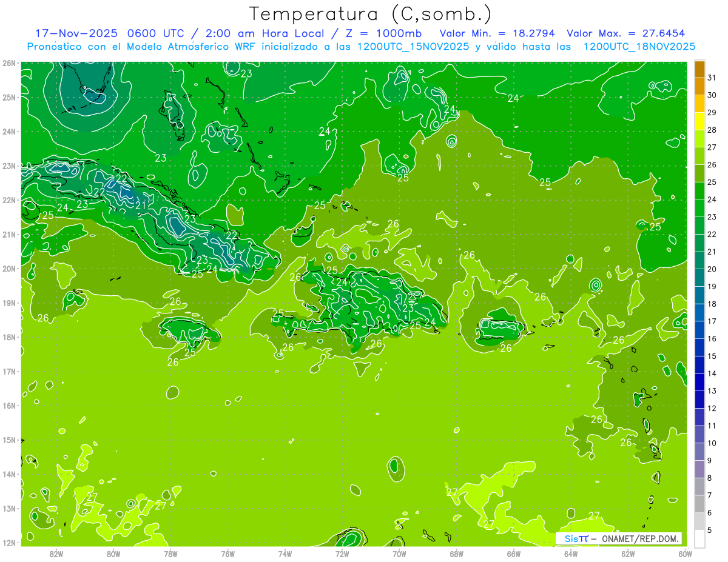Image resolution: width=728 pixels, height=562 pixels.
Task: Click the latitude axis label "12N"
Action: click(8, 543)
